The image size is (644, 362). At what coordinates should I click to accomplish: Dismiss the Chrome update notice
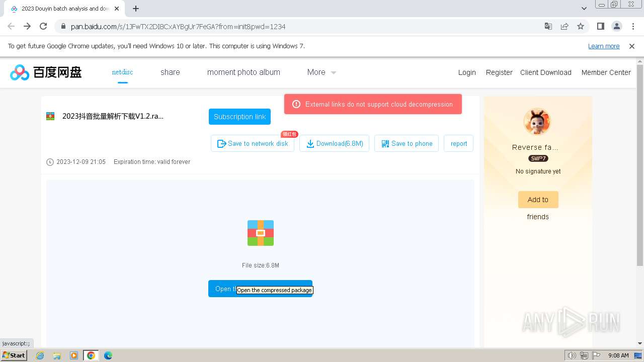tap(632, 46)
